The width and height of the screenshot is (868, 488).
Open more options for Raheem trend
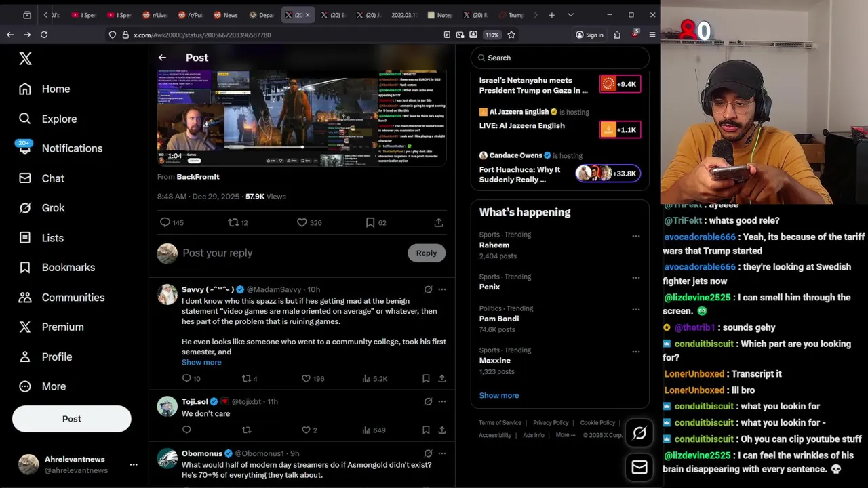pyautogui.click(x=636, y=236)
